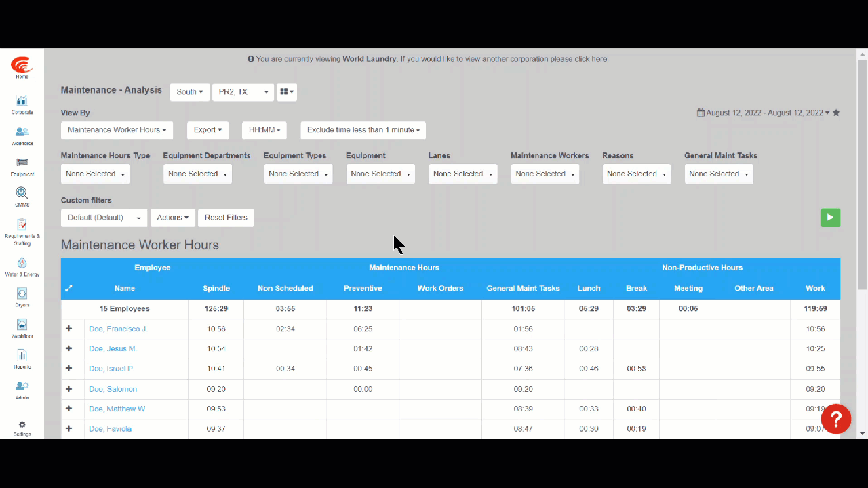Open the Actions dropdown
The width and height of the screenshot is (868, 488).
coord(173,218)
